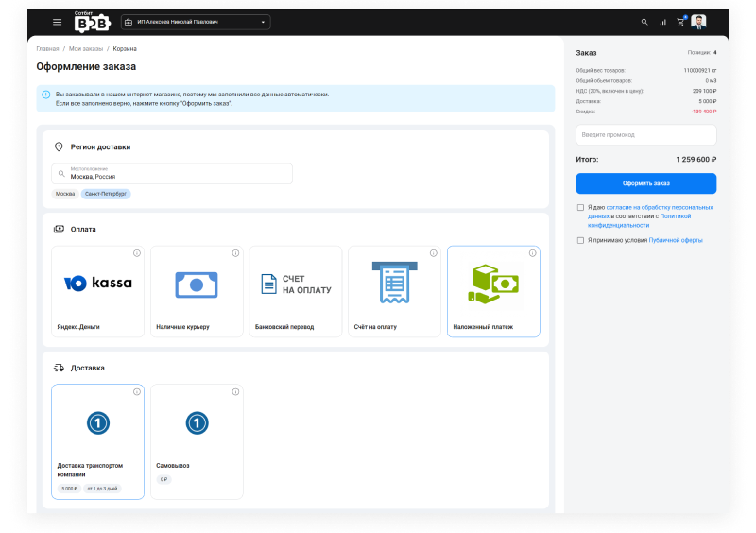Show info icon for Самовывоз delivery
Screen dimensions: 756x533
(x=235, y=391)
